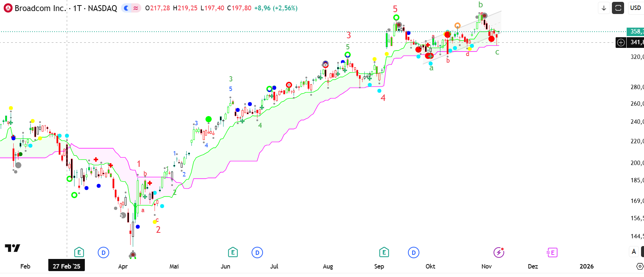Viewport: 644px width, 277px height.
Task: Click the dividend marker near October
Action: pos(413,252)
